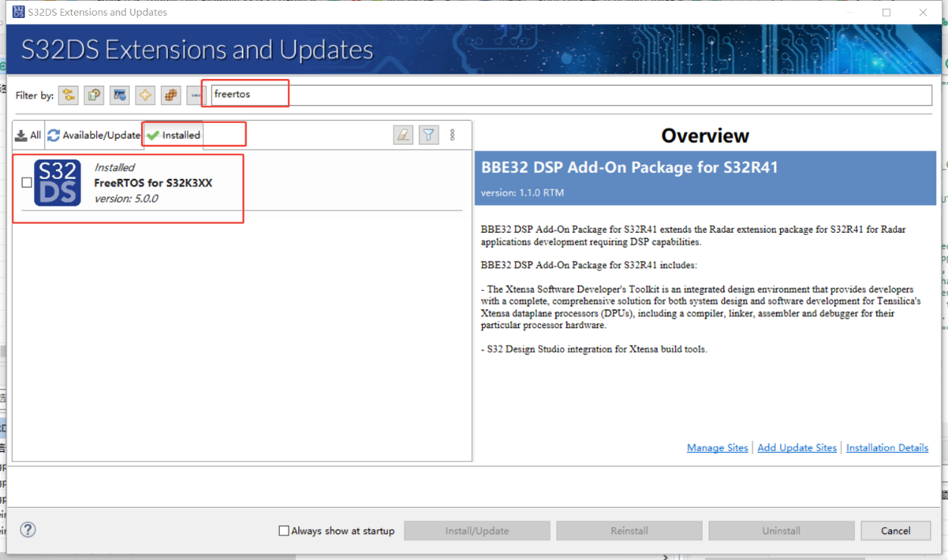Click the eraser clear-selection icon

(403, 135)
